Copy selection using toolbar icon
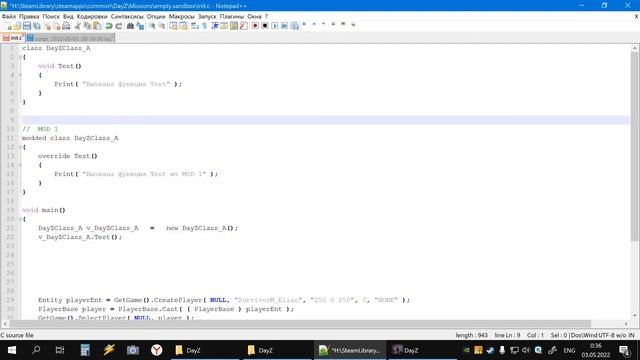This screenshot has width=640, height=360. (x=87, y=26)
